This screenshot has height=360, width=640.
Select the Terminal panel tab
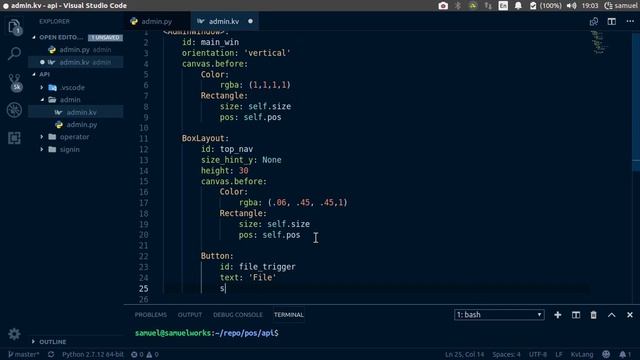click(x=289, y=315)
